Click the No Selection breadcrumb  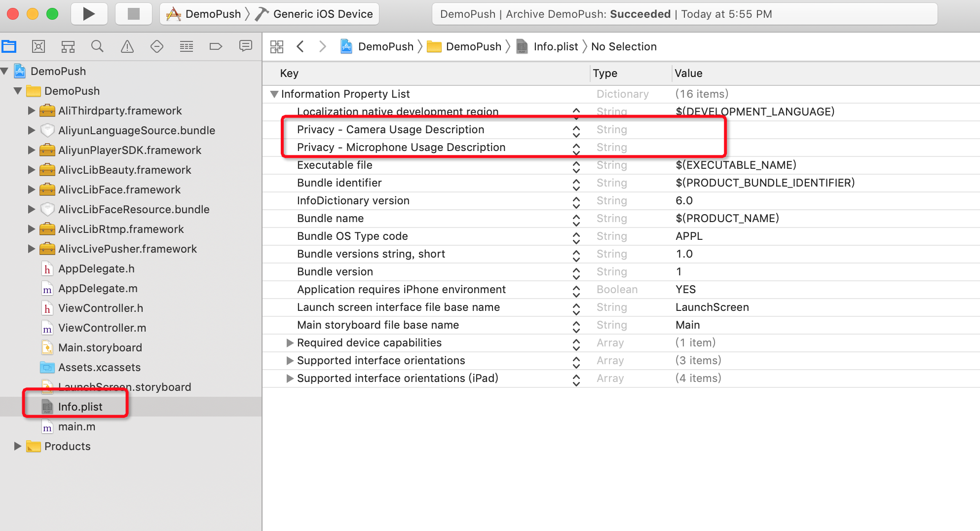[x=624, y=46]
